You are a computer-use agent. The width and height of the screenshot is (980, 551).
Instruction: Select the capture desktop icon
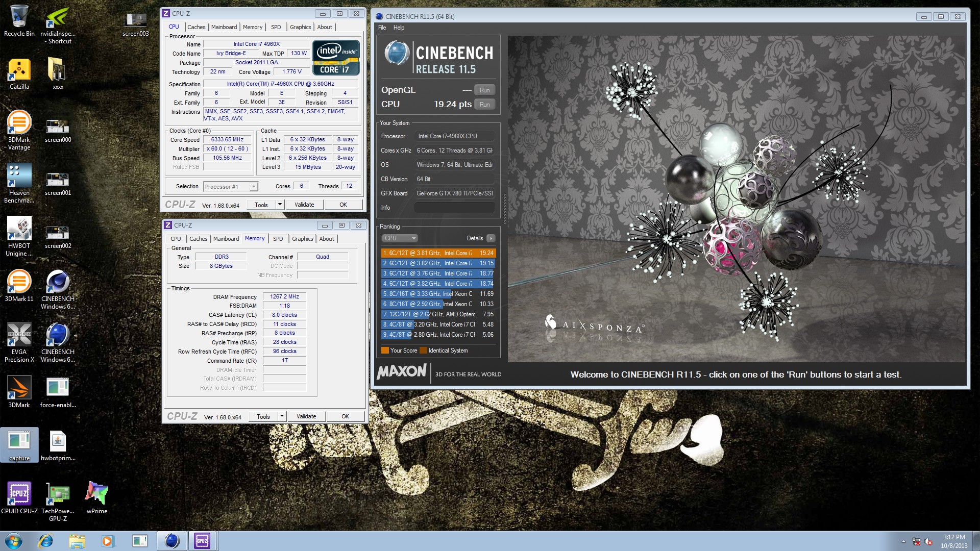point(19,445)
